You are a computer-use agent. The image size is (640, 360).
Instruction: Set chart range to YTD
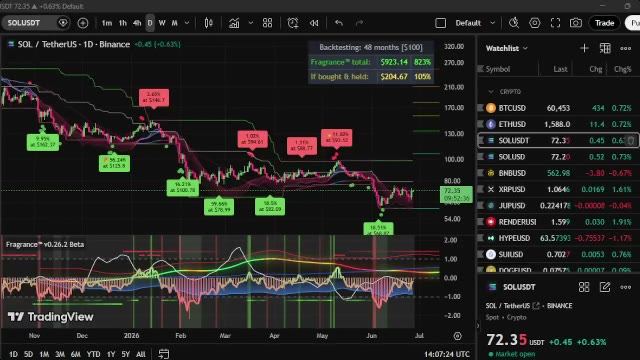[93, 354]
